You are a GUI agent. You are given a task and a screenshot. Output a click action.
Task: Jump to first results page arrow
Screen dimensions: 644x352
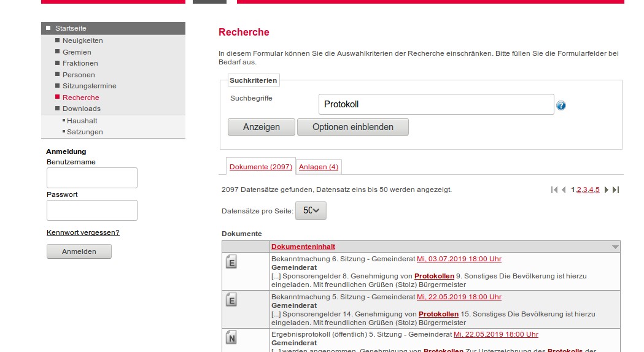[x=554, y=190]
